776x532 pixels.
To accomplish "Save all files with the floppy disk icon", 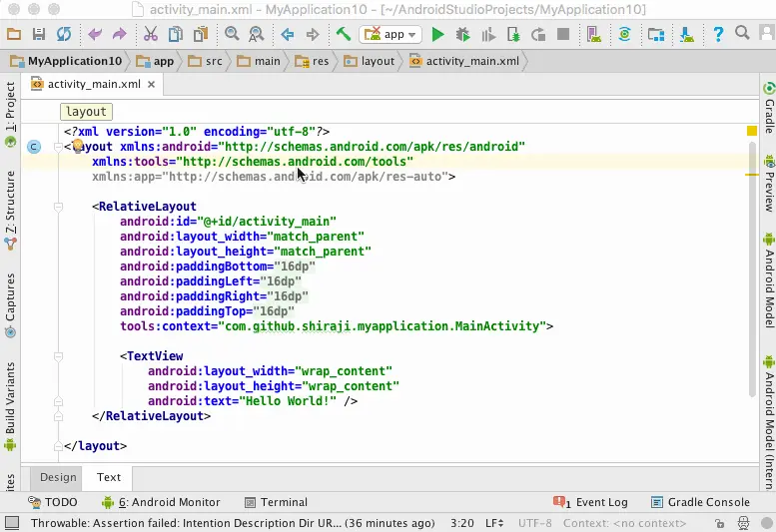I will (39, 34).
